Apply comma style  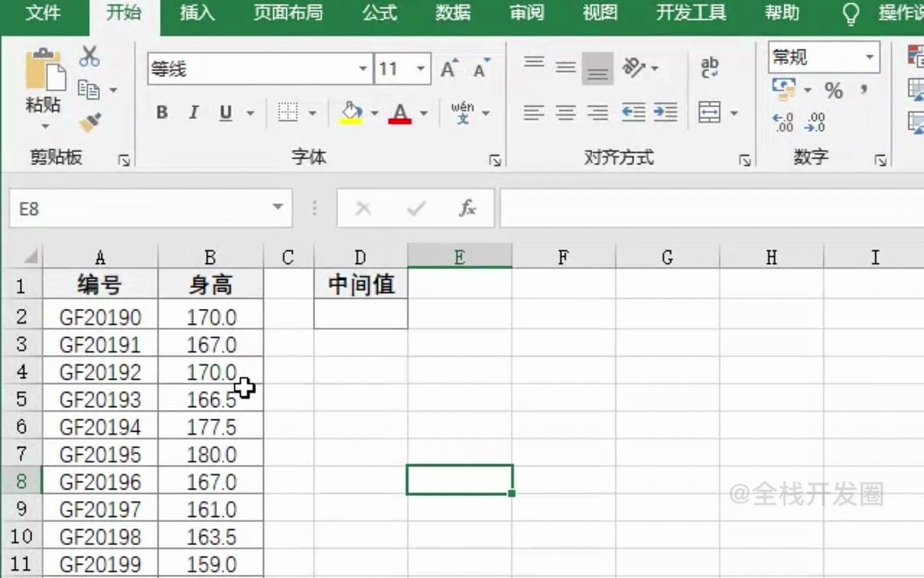coord(864,91)
